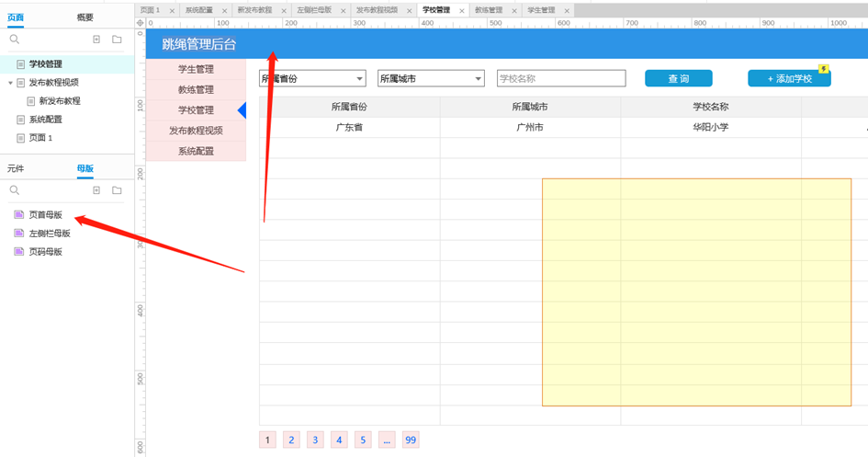This screenshot has width=868, height=457.
Task: Open the 概要 outline panel tab
Action: pos(85,17)
